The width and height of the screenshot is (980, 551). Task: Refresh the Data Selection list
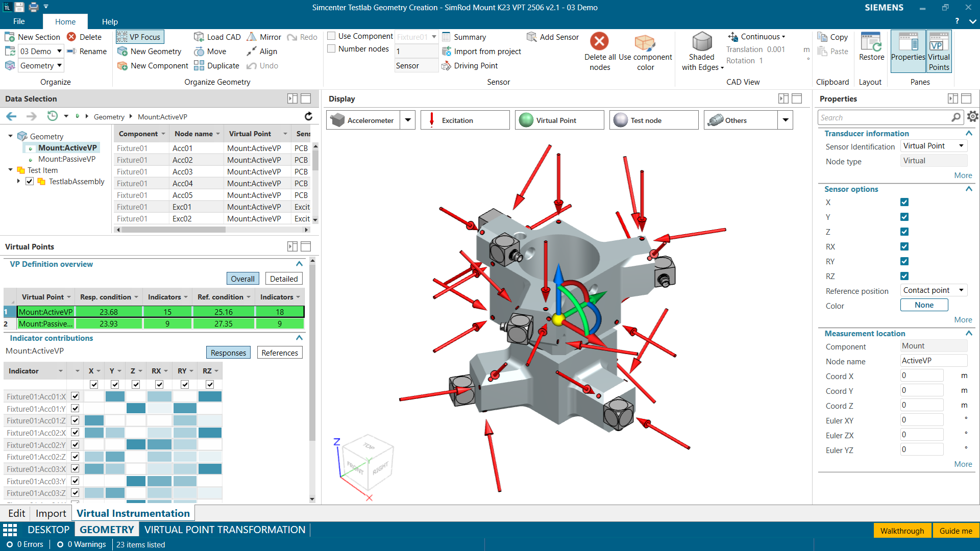coord(308,116)
